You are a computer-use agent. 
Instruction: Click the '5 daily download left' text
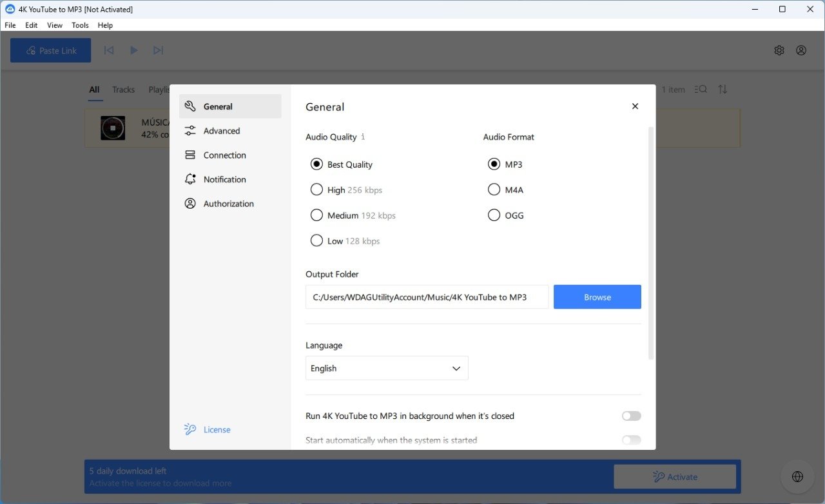[128, 471]
